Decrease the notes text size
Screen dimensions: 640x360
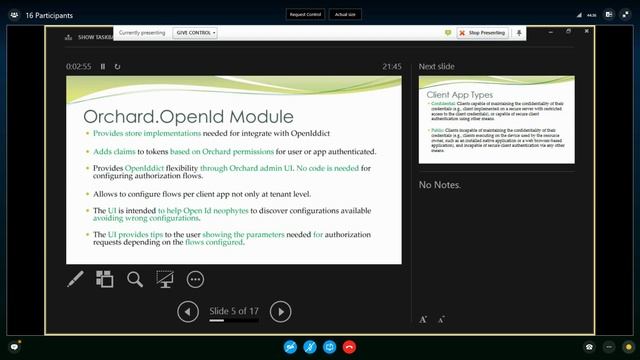point(441,319)
